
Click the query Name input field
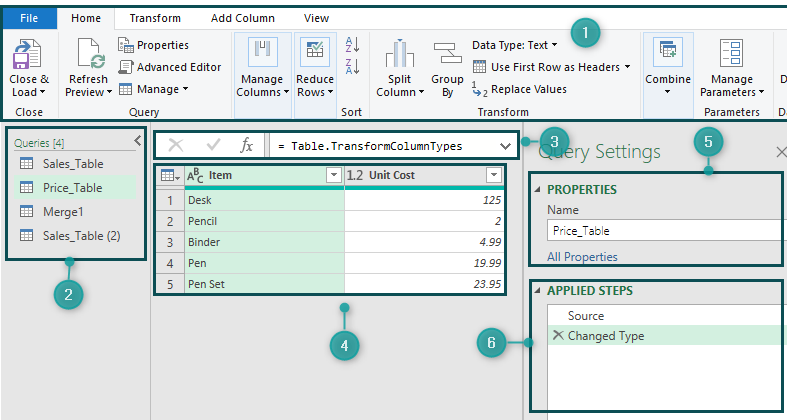(x=665, y=231)
